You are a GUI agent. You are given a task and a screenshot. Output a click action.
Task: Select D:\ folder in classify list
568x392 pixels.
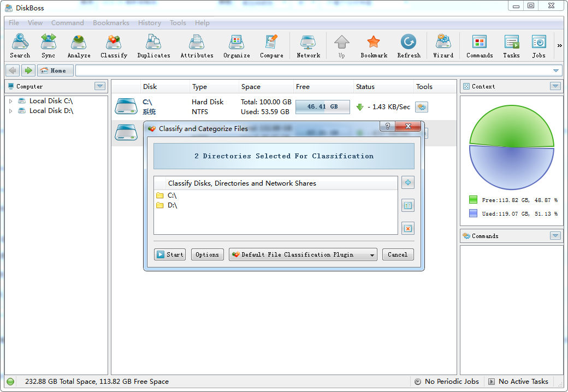click(276, 205)
